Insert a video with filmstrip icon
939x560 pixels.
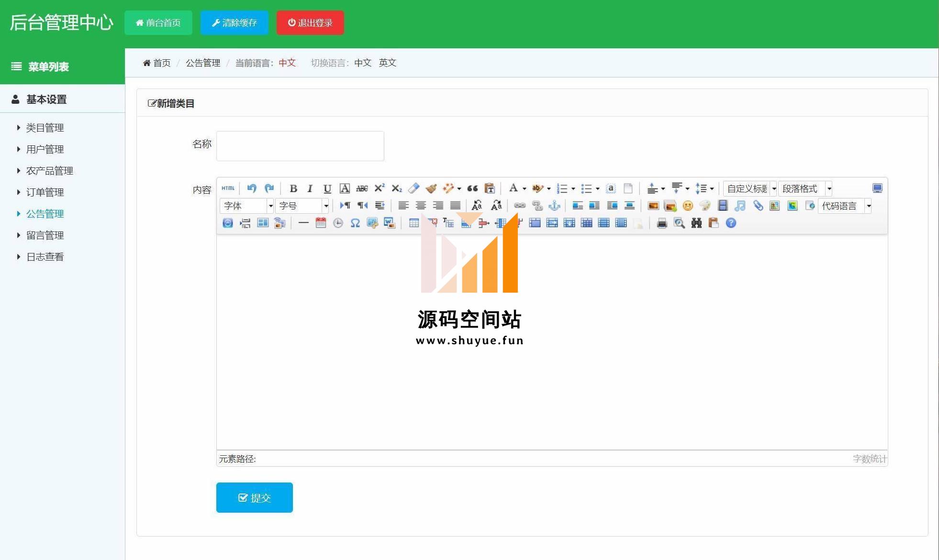coord(723,206)
